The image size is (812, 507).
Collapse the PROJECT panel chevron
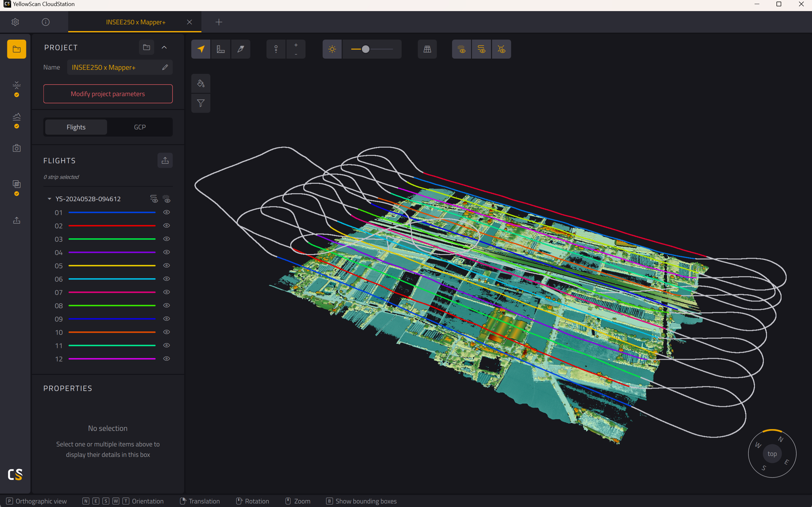coord(164,47)
